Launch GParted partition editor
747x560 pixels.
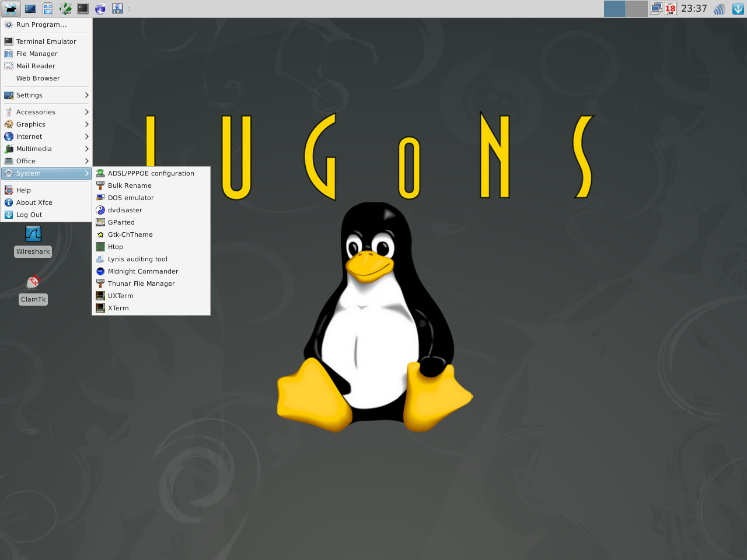(x=151, y=222)
